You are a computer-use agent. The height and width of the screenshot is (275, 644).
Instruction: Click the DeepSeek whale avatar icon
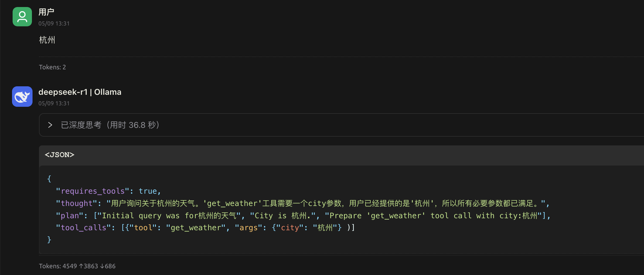click(x=22, y=97)
